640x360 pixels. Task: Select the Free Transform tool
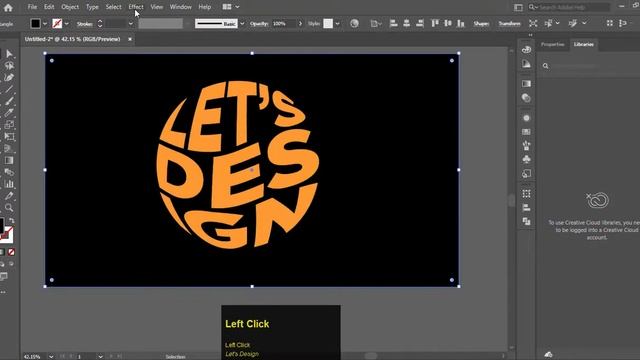pos(9,137)
